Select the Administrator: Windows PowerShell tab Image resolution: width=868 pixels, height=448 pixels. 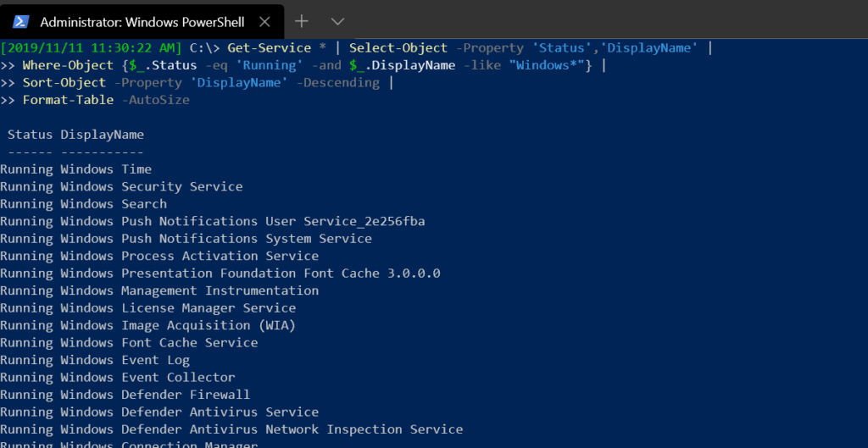142,21
